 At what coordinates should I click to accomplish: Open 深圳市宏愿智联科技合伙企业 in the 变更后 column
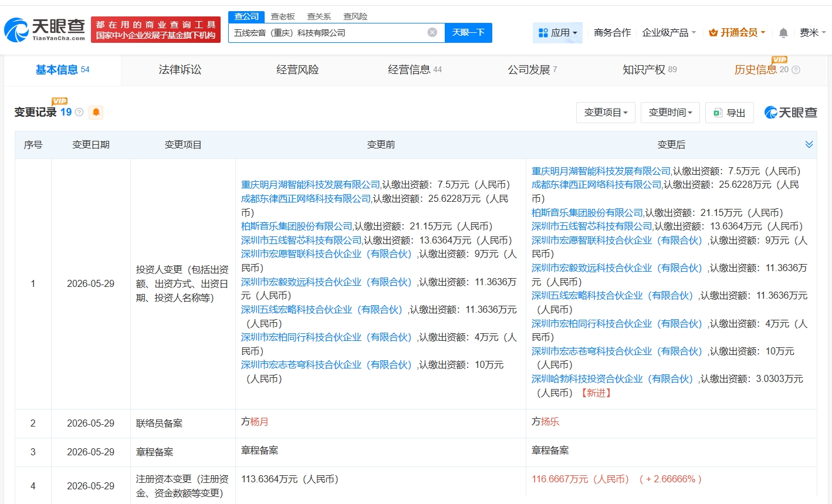pos(618,241)
